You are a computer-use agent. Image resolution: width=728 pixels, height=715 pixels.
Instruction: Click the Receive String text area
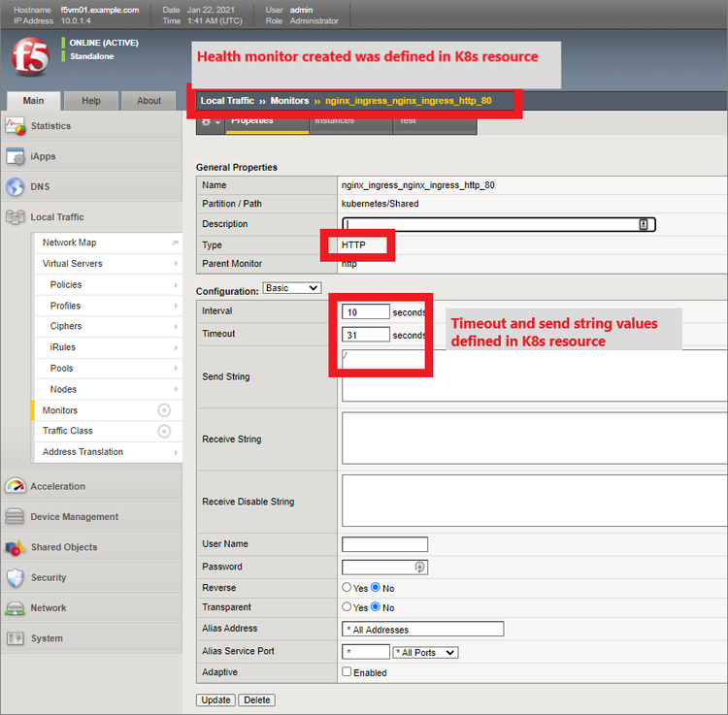(x=535, y=439)
